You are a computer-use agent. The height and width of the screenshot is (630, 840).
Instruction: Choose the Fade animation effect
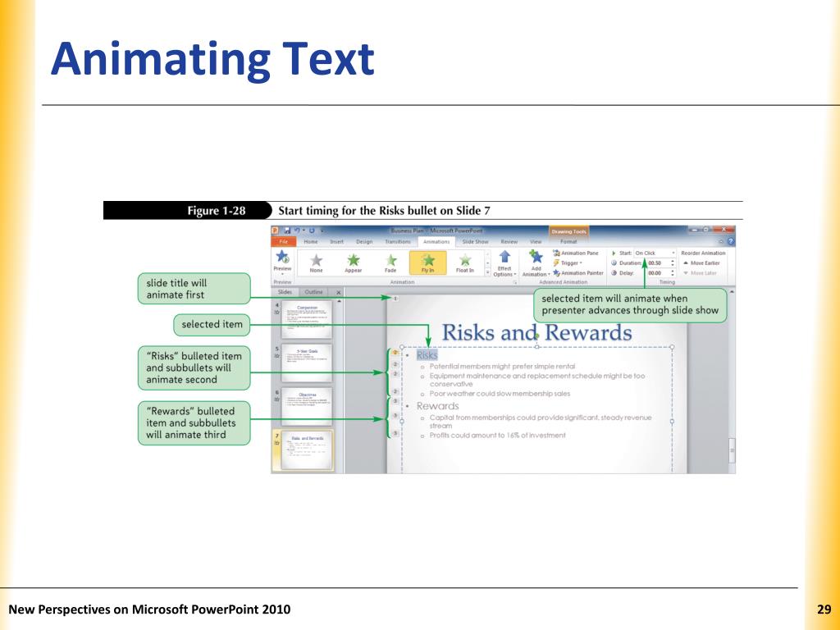tap(390, 262)
